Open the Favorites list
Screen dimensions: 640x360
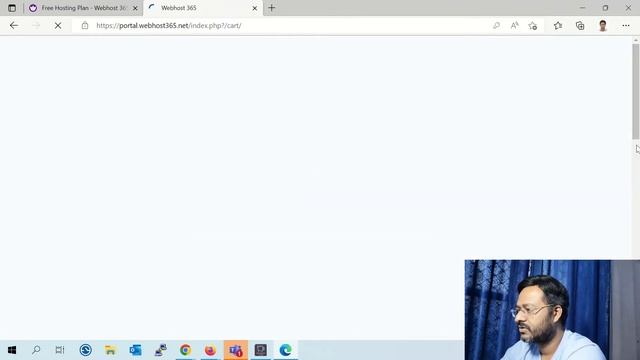click(558, 26)
